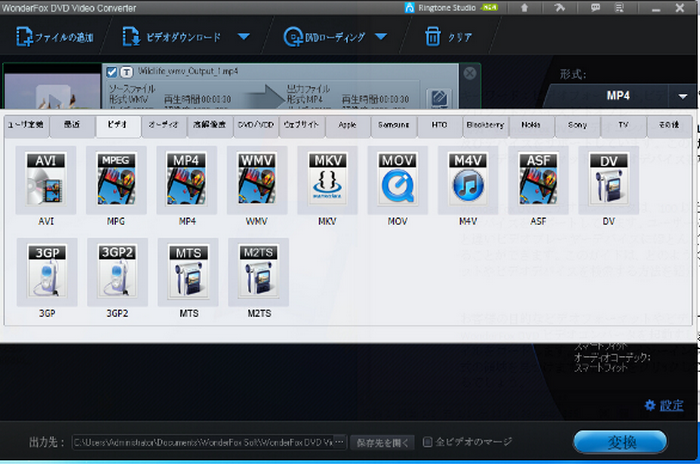The width and height of the screenshot is (700, 465).
Task: Start conversion with the blue 変換 button
Action: [621, 442]
